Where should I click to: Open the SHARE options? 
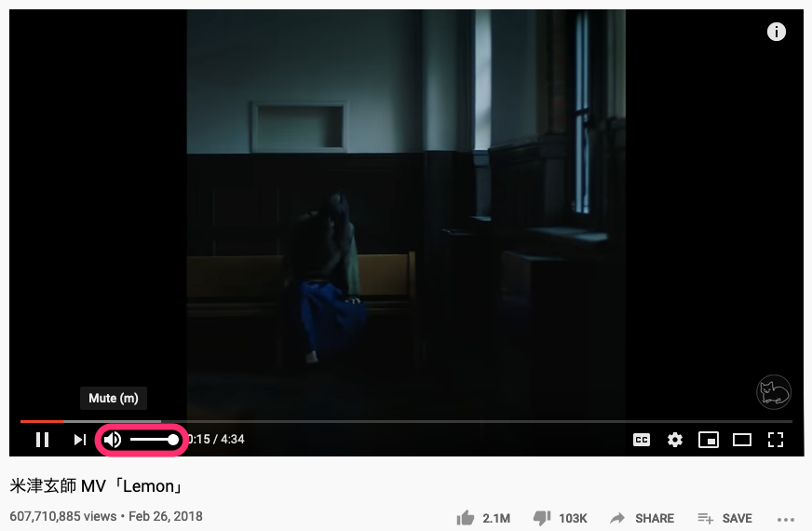[643, 518]
